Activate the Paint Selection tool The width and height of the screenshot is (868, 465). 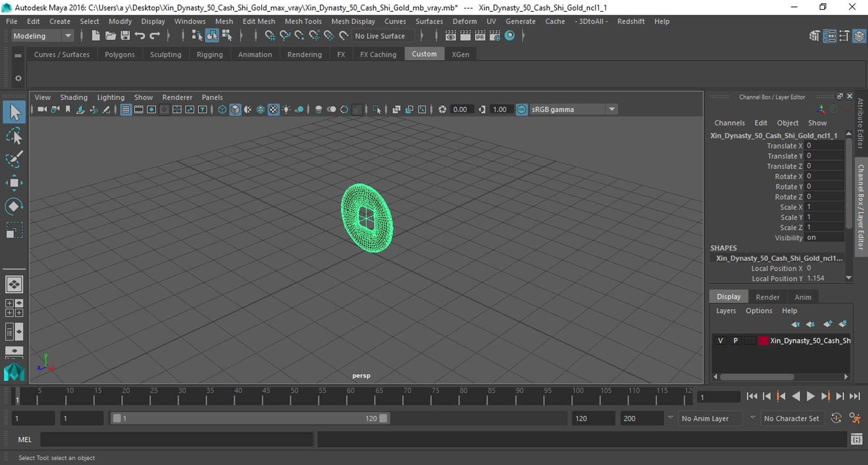[x=14, y=160]
